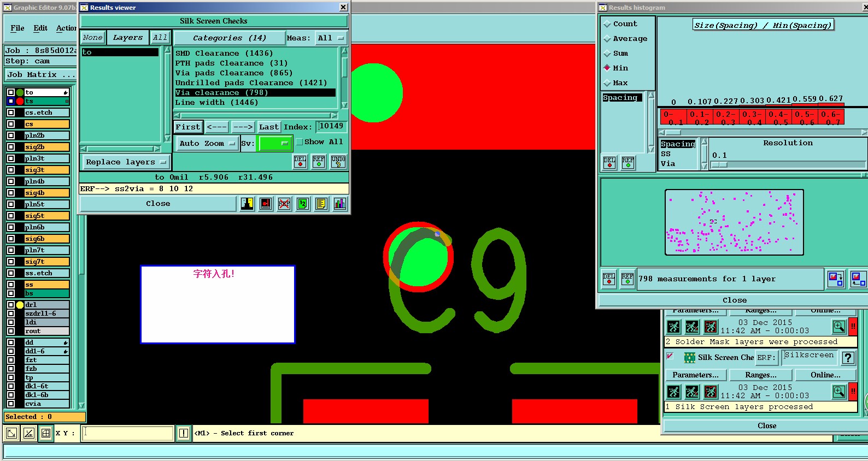Viewport: 868px width, 461px height.
Task: Click Index input field
Action: coord(332,126)
